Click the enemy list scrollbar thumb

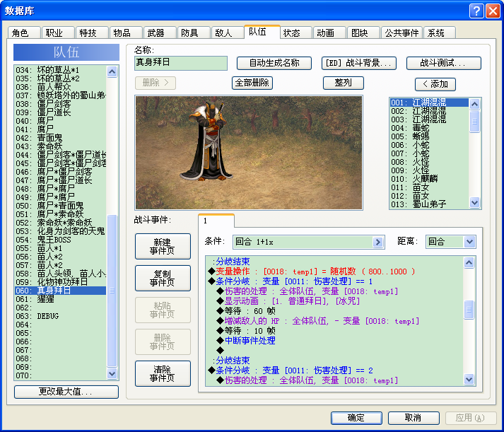pos(474,121)
